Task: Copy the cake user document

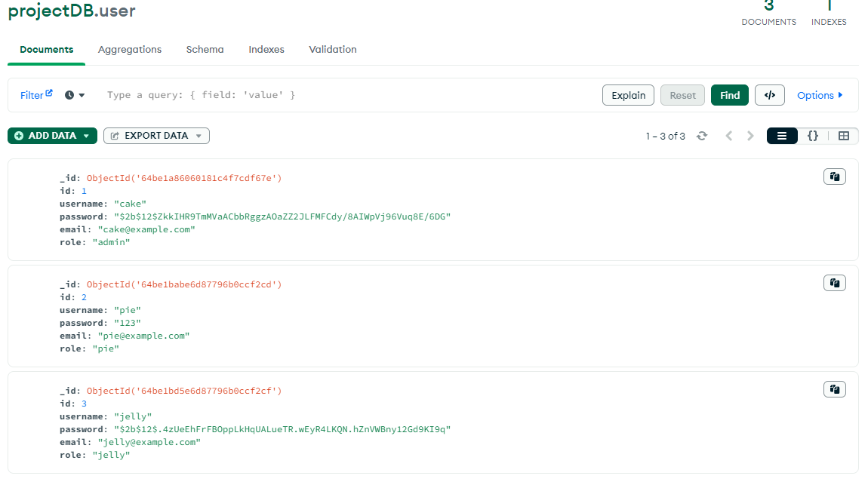Action: pos(835,177)
